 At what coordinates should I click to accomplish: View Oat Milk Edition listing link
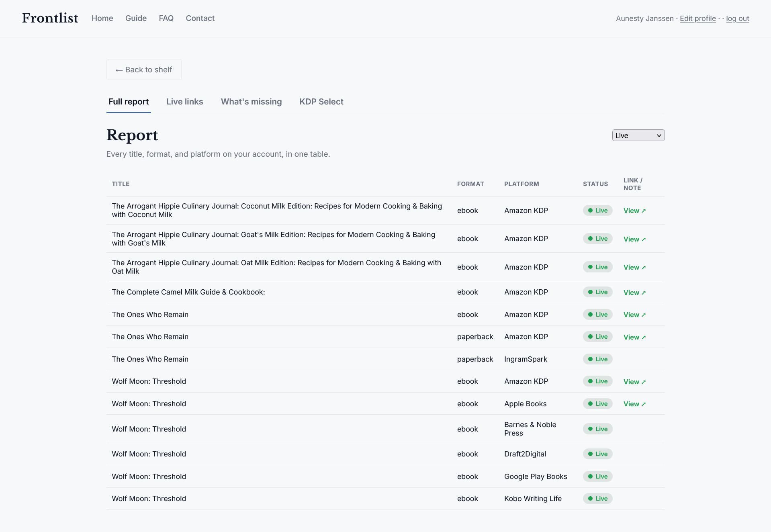point(634,267)
